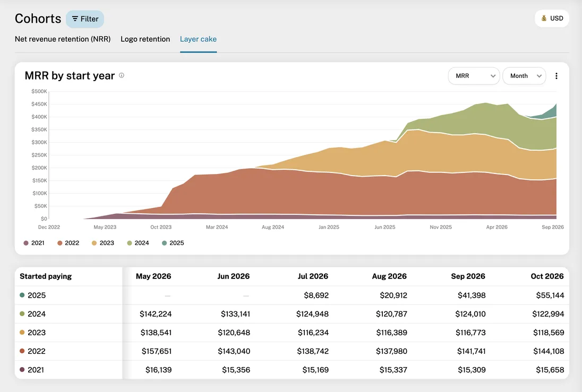Viewport: 582px width, 392px height.
Task: Open the Filter button
Action: click(x=85, y=19)
